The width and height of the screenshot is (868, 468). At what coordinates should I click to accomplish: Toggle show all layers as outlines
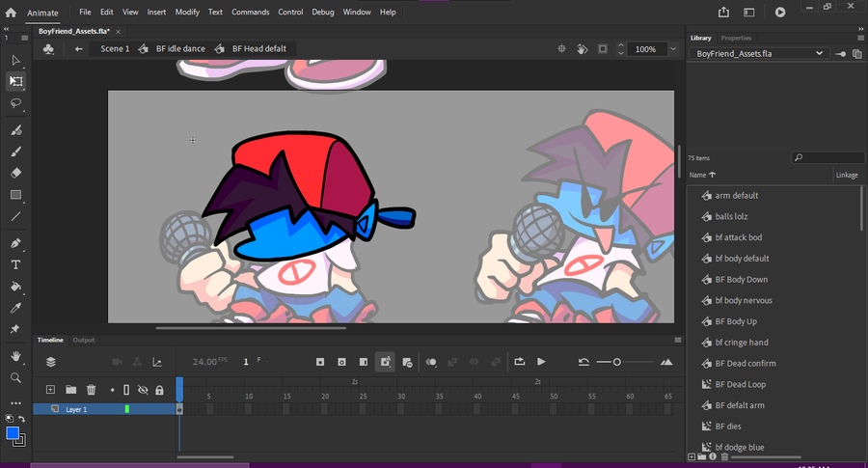(126, 390)
